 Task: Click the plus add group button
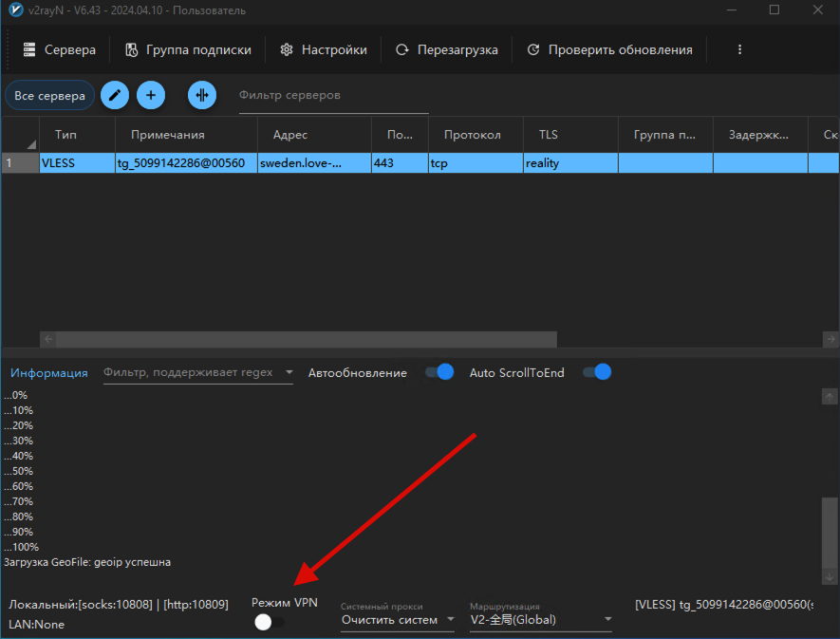coord(151,95)
